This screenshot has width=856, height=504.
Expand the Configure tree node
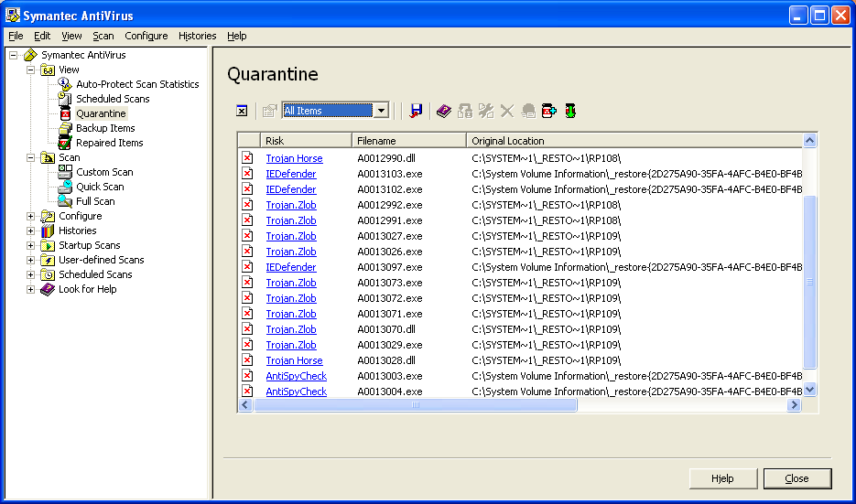click(31, 216)
